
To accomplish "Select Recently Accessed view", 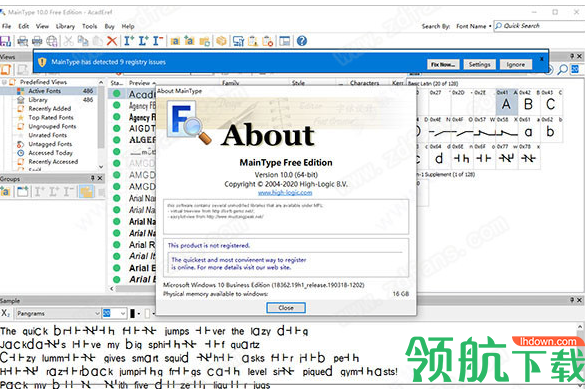I will click(53, 162).
